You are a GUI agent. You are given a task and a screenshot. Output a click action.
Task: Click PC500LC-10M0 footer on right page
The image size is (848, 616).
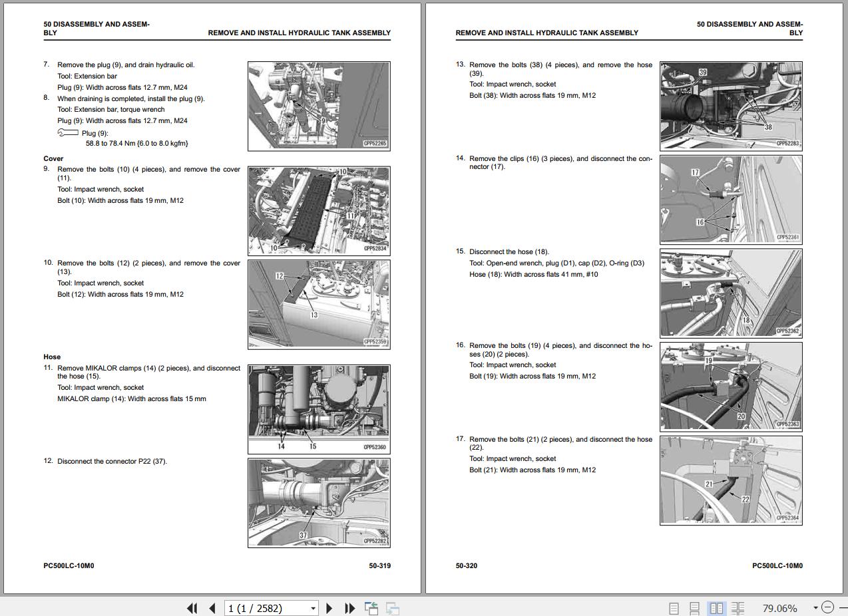pos(777,565)
